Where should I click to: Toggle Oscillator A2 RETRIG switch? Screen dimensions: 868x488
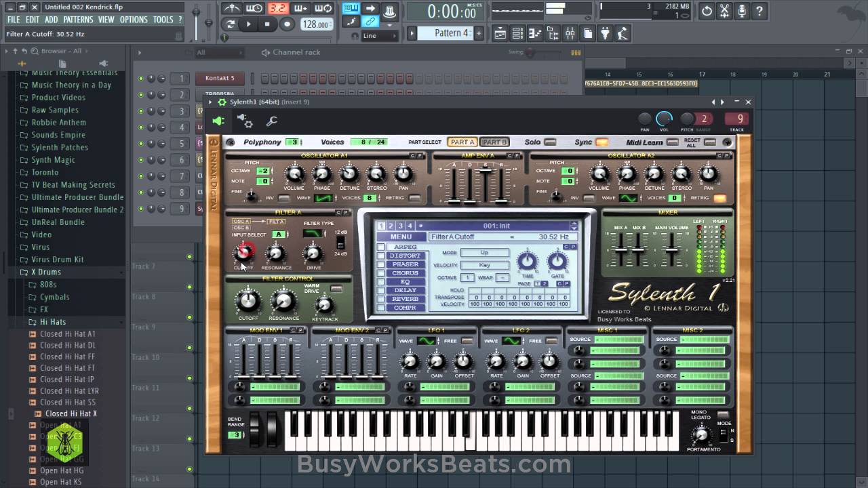click(719, 199)
